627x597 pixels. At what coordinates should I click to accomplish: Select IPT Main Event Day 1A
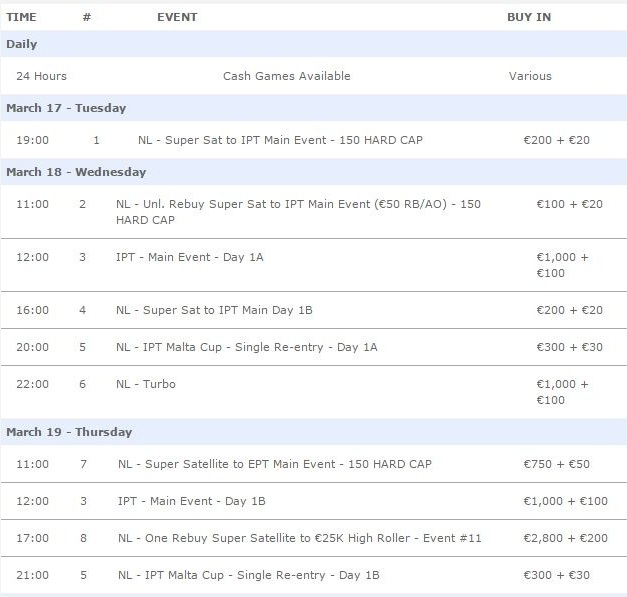pos(314,265)
